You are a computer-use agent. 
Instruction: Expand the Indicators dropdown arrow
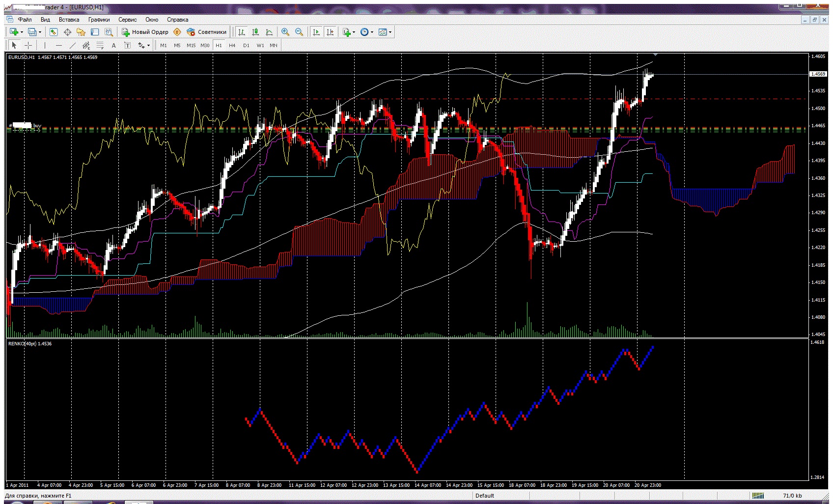tap(354, 32)
